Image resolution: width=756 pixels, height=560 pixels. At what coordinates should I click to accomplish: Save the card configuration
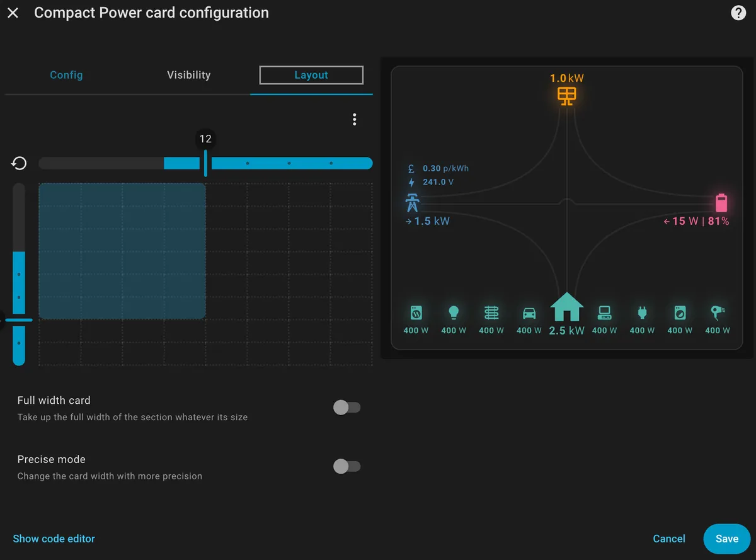[726, 539]
